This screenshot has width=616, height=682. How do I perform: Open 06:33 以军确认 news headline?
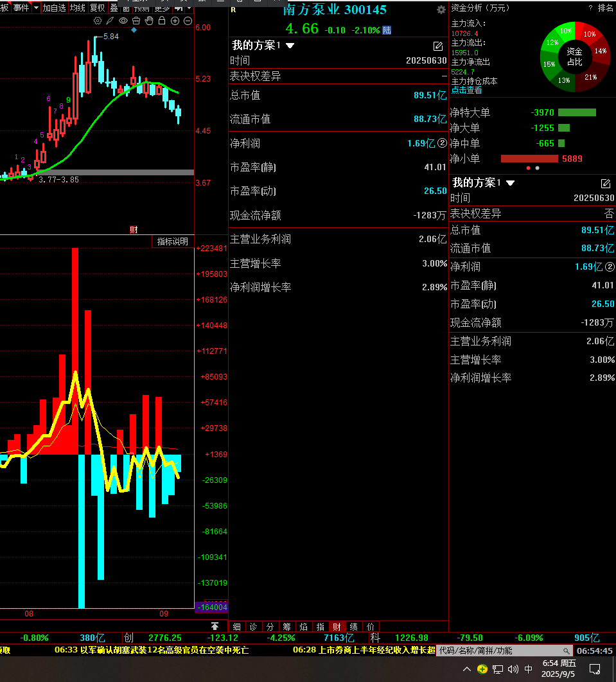point(152,651)
